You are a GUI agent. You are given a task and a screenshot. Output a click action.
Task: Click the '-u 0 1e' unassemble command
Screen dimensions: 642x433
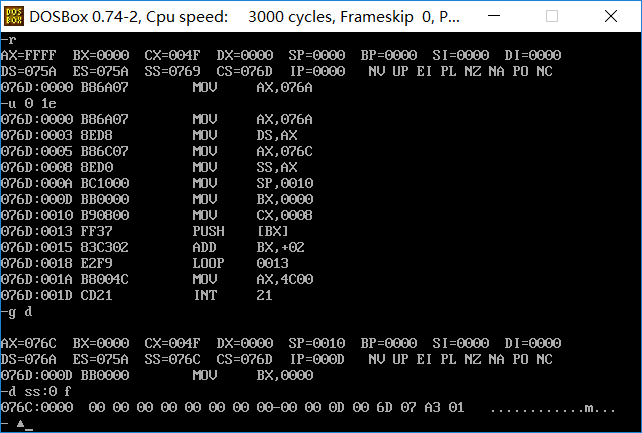(x=29, y=103)
